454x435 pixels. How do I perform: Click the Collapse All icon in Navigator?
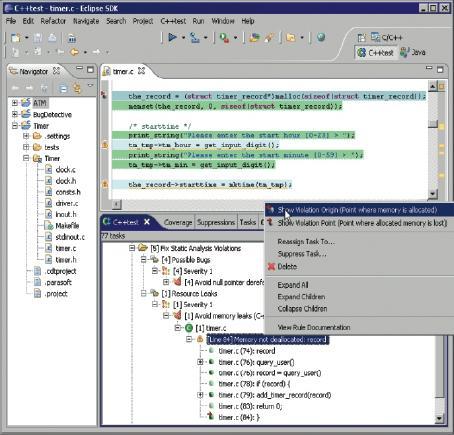pyautogui.click(x=63, y=88)
